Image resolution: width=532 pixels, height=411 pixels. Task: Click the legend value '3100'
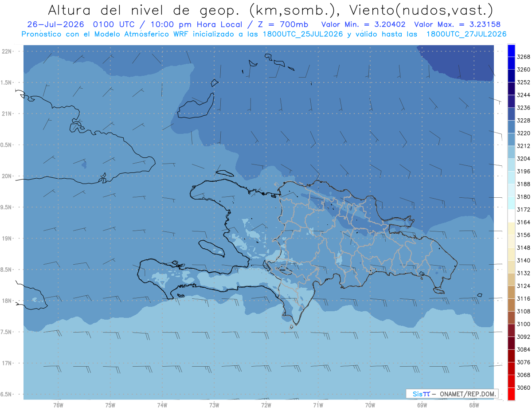click(523, 324)
